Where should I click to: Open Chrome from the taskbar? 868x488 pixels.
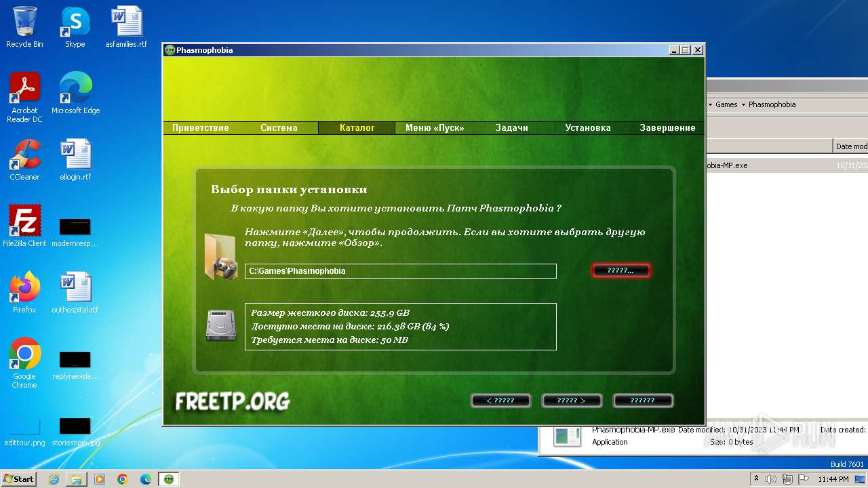pos(123,479)
